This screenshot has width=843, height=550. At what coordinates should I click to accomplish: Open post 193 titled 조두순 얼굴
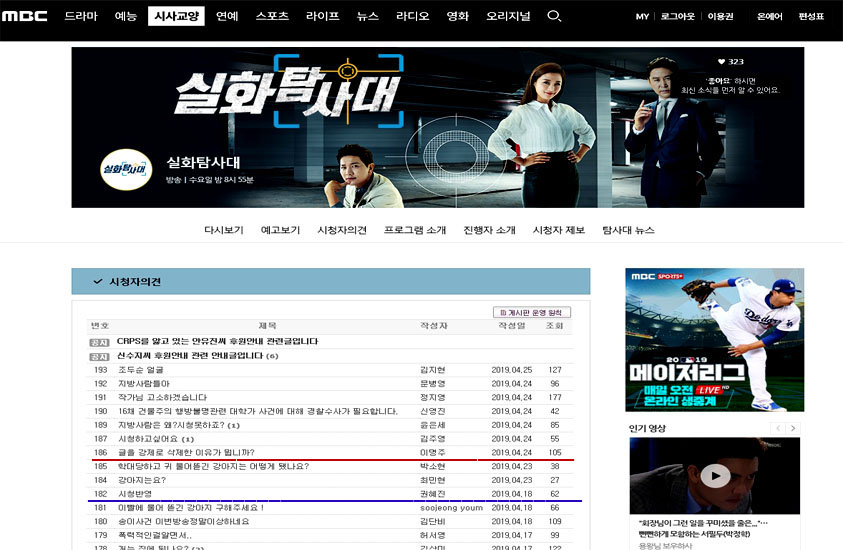139,370
